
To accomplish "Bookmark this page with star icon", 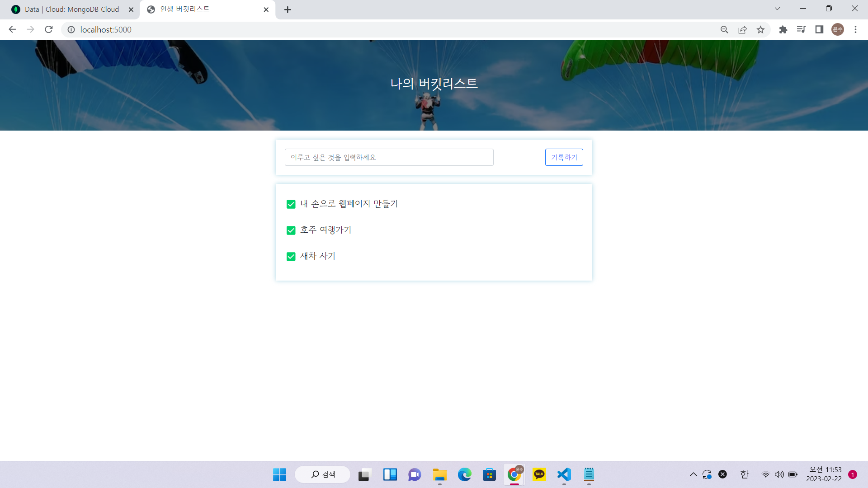I will click(760, 29).
